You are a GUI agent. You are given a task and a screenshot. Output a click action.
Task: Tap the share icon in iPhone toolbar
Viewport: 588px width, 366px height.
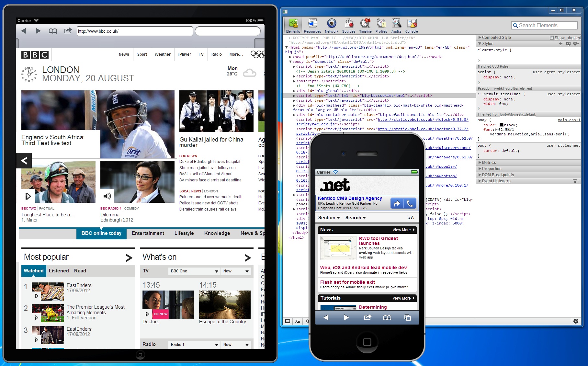367,317
